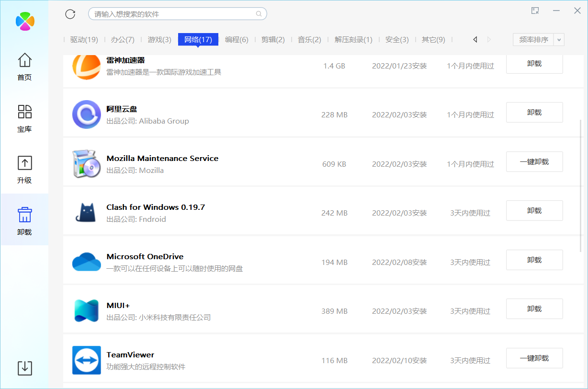Click the 频率排序 sort button
This screenshot has width=588, height=389.
click(533, 39)
